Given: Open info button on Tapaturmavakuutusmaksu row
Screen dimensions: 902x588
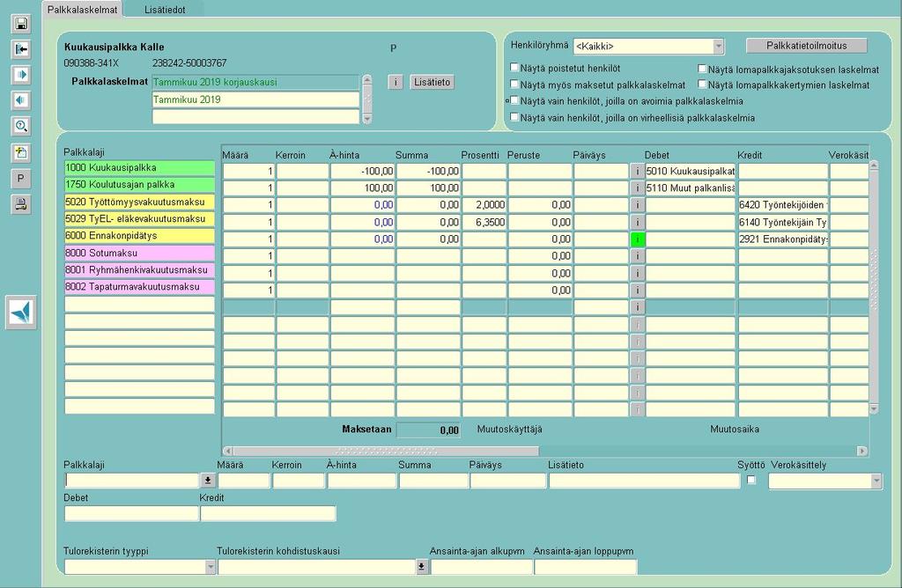Looking at the screenshot, I should [x=637, y=290].
